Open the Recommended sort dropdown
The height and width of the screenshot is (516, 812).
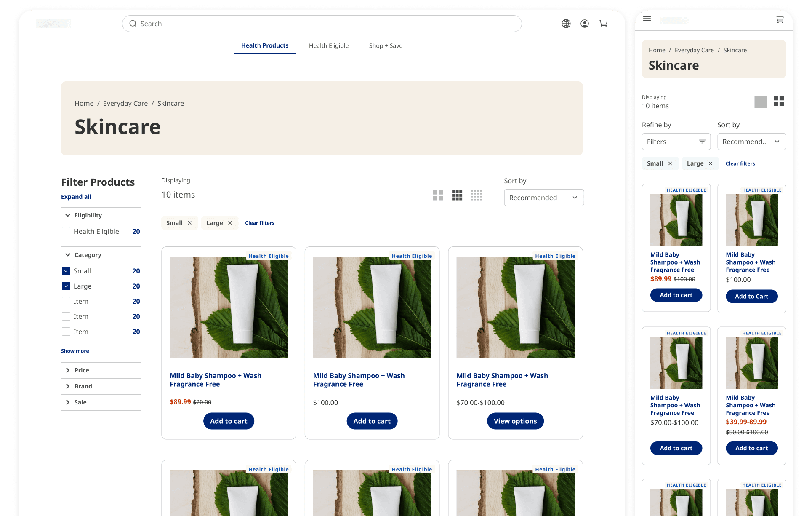543,198
